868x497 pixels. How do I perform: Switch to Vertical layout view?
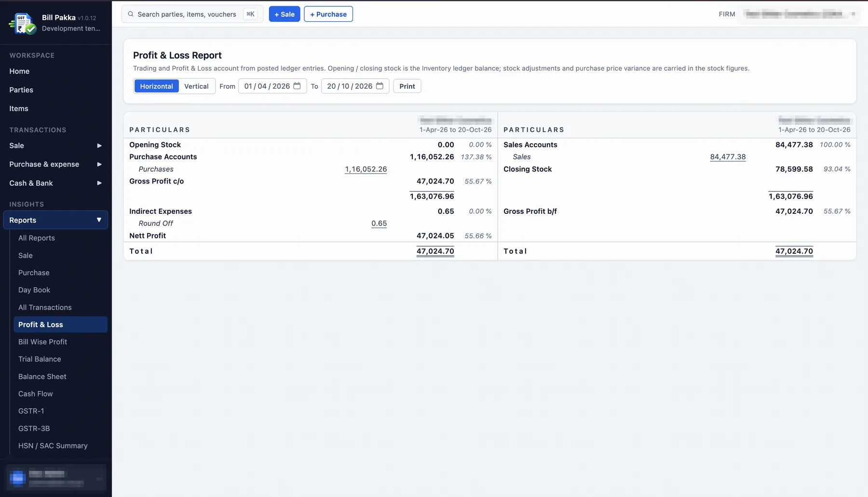(196, 86)
